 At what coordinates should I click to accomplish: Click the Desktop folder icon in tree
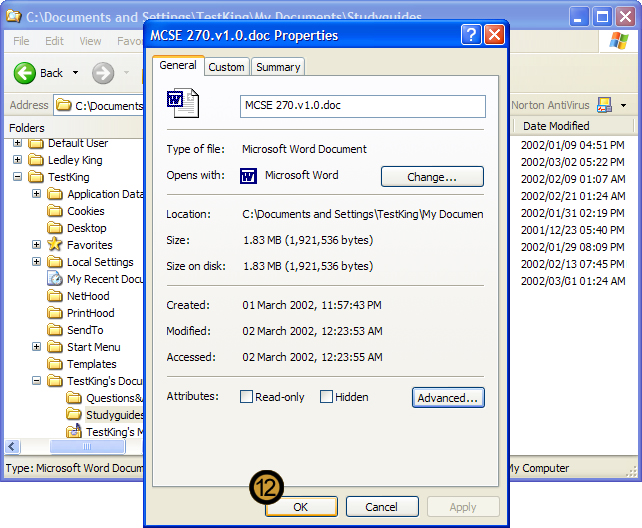[54, 228]
